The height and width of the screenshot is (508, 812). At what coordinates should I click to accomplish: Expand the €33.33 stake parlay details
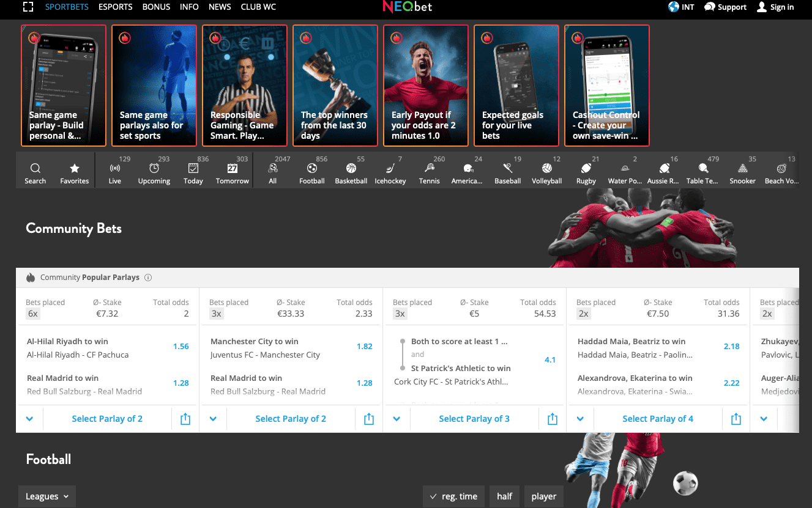pos(213,419)
